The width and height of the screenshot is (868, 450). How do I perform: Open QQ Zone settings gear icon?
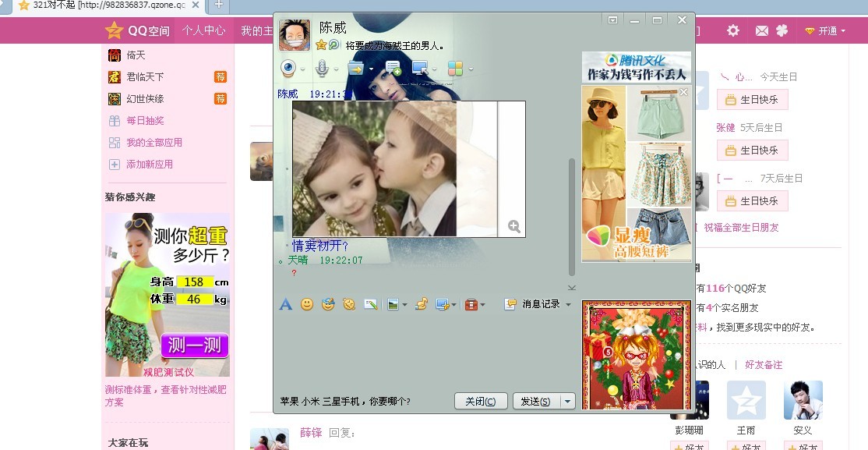pyautogui.click(x=733, y=30)
